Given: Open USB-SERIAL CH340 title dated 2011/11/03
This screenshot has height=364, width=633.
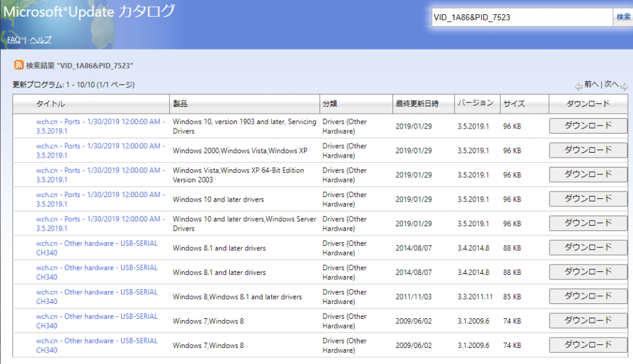Looking at the screenshot, I should (97, 297).
